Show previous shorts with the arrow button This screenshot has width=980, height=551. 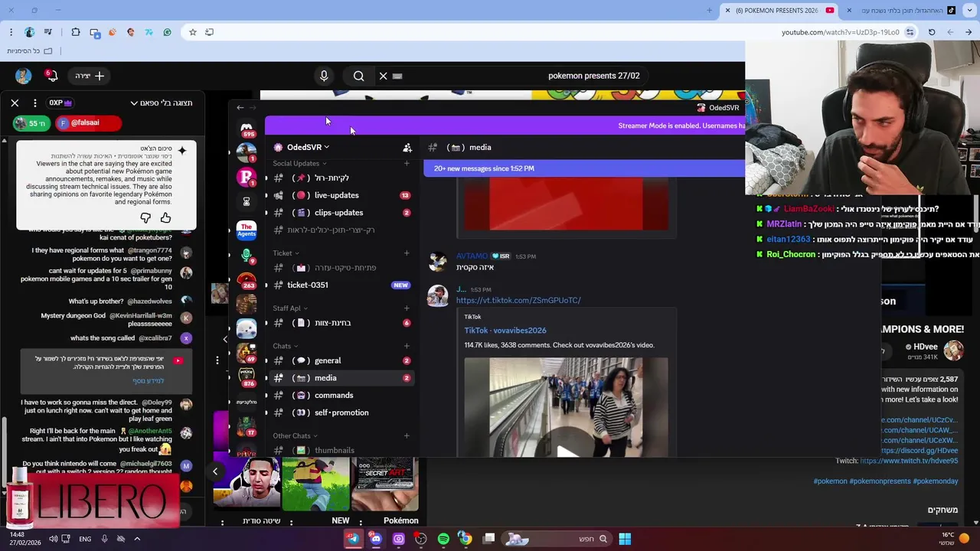[x=215, y=471]
